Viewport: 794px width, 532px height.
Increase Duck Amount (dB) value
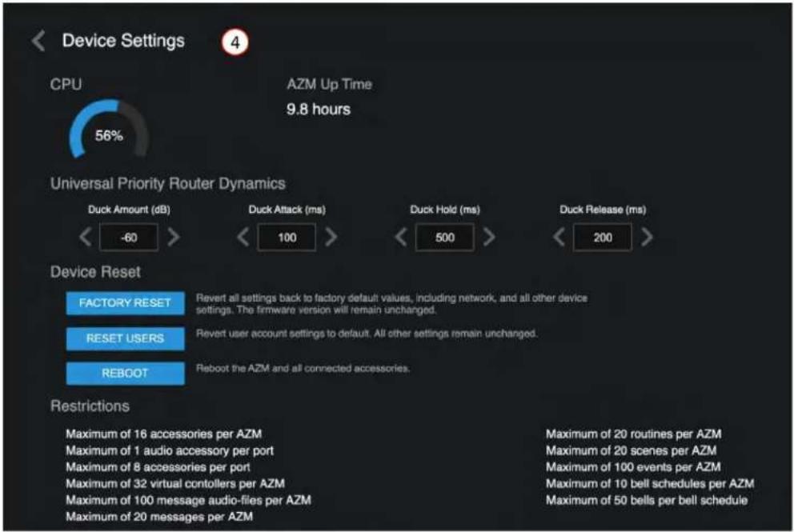[173, 237]
